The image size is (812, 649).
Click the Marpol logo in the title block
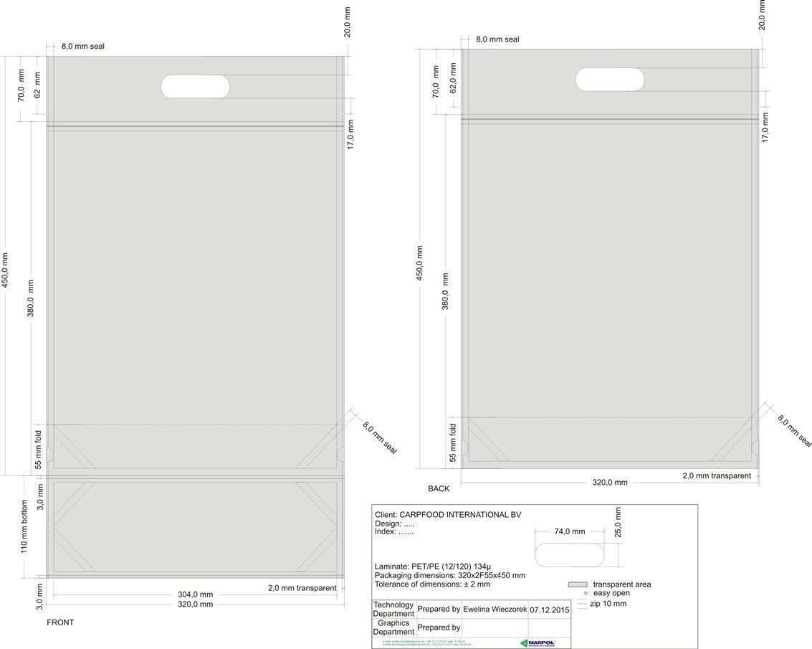tap(537, 643)
